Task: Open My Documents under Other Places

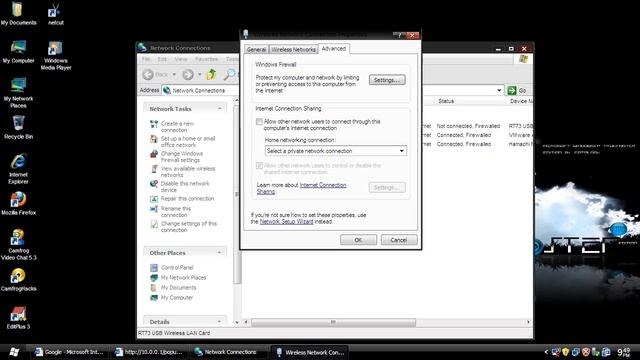Action: coord(178,288)
